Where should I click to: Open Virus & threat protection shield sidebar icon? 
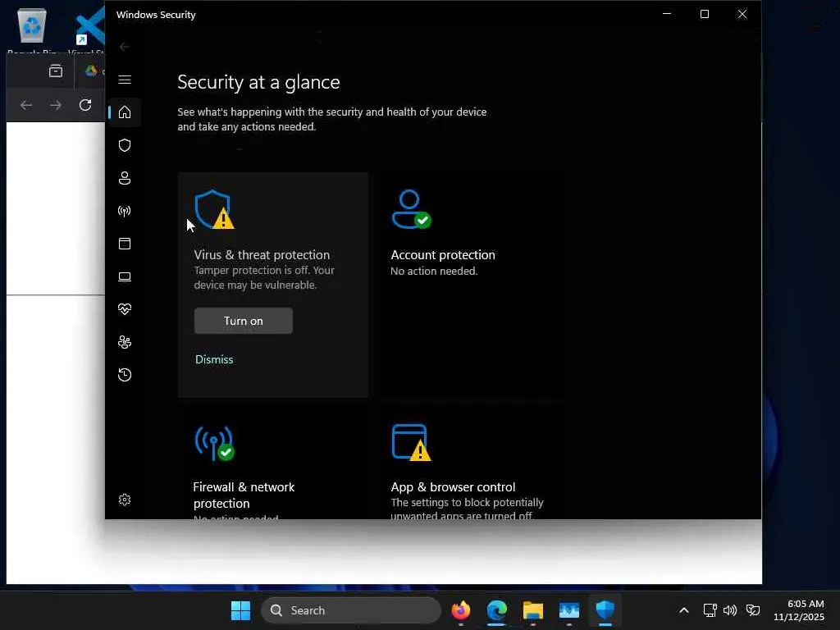tap(125, 145)
